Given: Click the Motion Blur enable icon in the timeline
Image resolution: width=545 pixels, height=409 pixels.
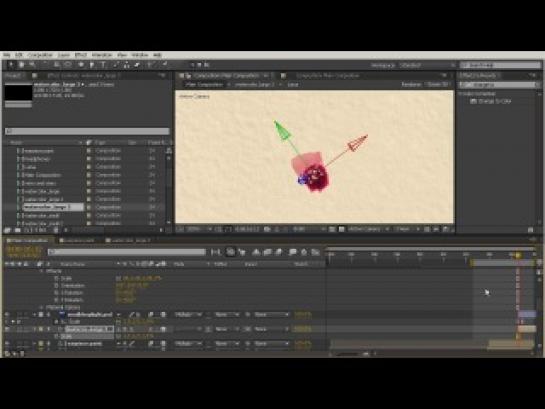Looking at the screenshot, I should [279, 252].
